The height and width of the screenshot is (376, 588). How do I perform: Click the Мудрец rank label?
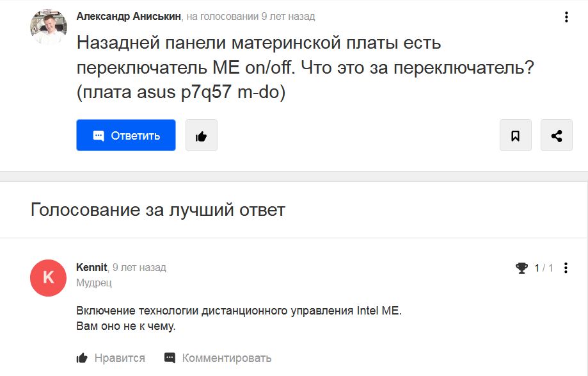(94, 282)
